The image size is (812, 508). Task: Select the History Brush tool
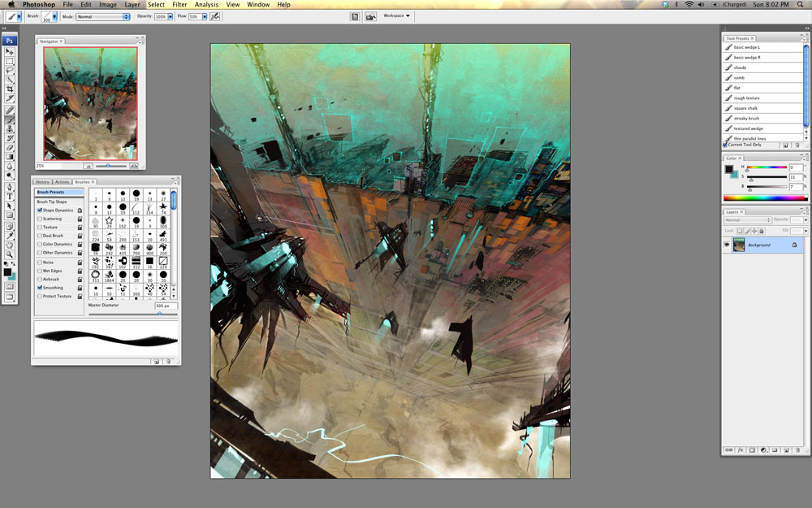click(x=9, y=138)
